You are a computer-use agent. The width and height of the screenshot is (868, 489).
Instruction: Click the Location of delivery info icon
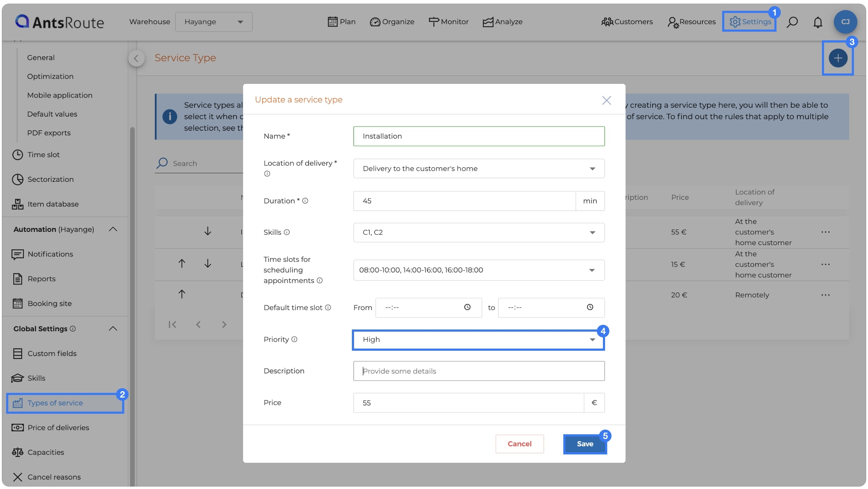[x=267, y=174]
